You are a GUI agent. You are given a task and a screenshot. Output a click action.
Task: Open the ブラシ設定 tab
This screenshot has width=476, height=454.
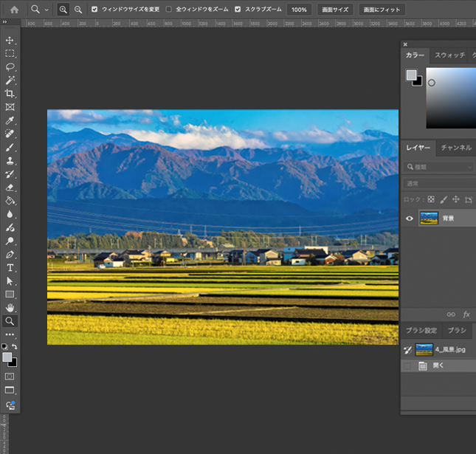[x=421, y=331]
